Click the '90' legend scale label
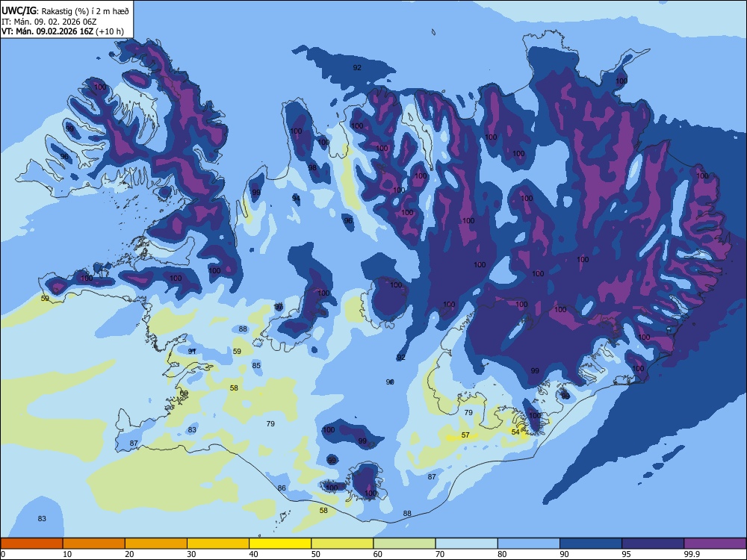This screenshot has width=747, height=560. pos(564,554)
